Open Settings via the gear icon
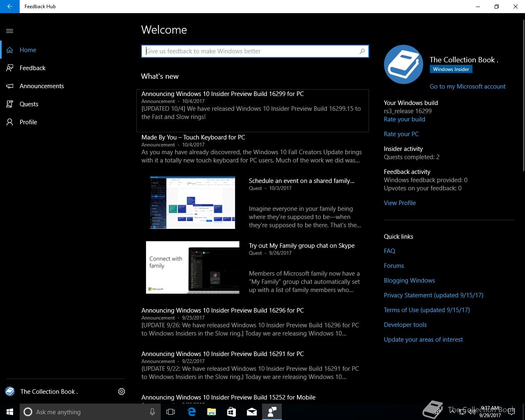The image size is (525, 420). pyautogui.click(x=121, y=392)
